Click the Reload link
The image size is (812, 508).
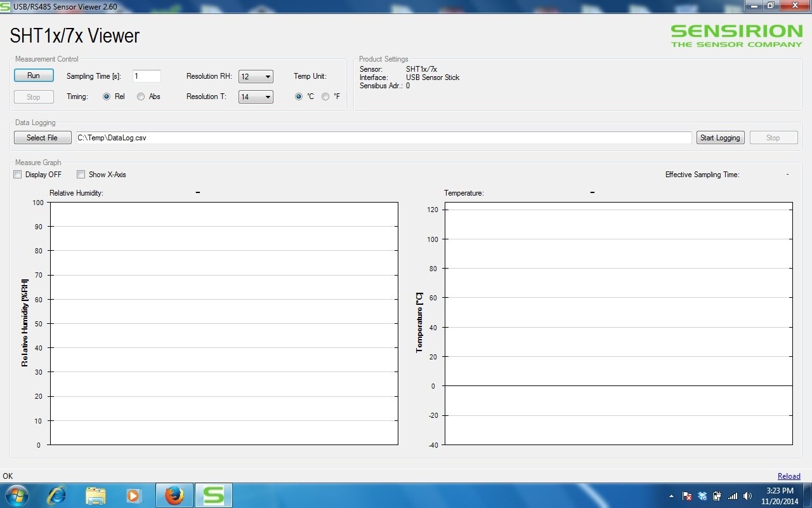pos(789,476)
